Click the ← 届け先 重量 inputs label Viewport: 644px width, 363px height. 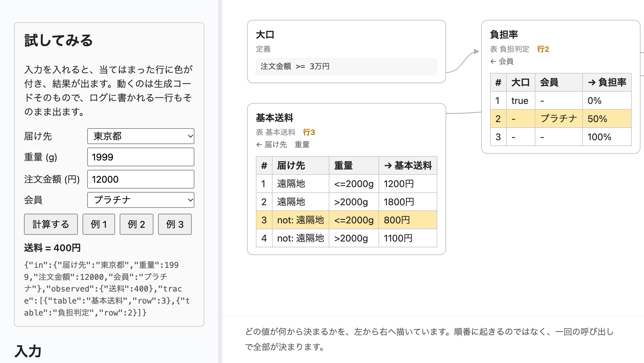(x=283, y=145)
